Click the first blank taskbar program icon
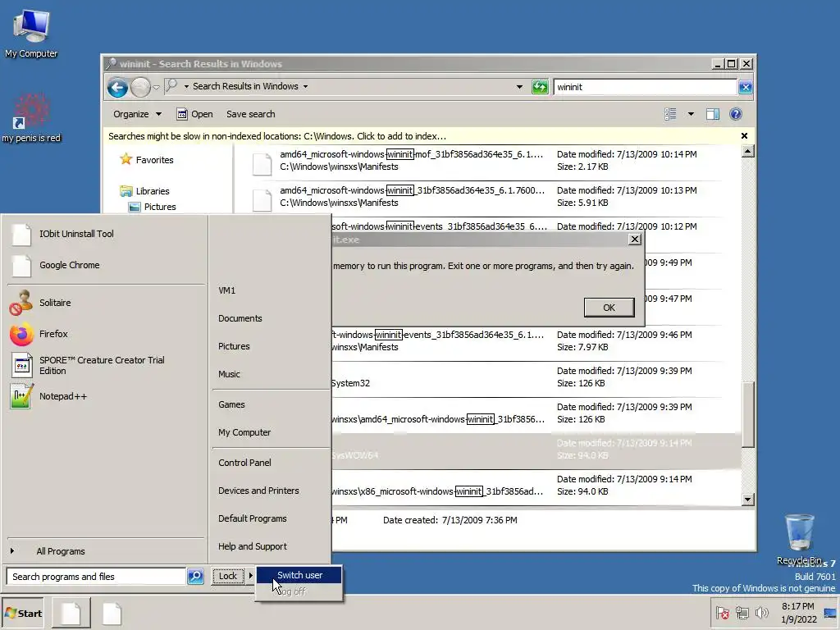The height and width of the screenshot is (630, 840). coord(71,614)
